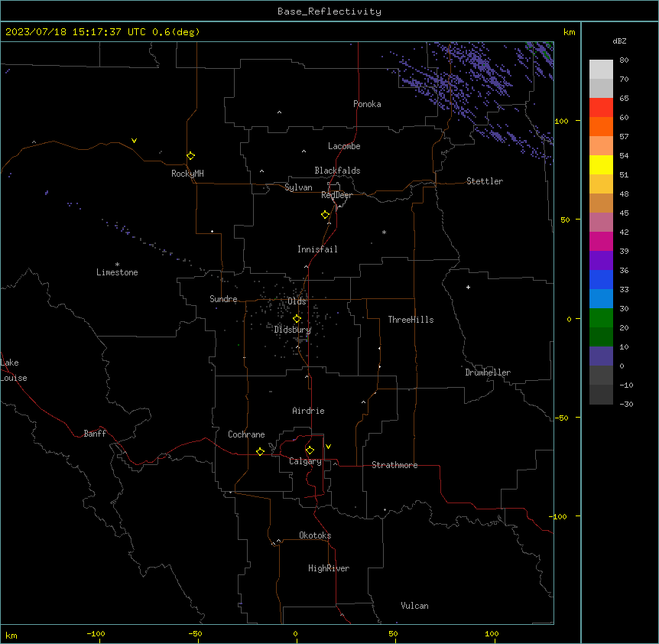This screenshot has height=644, width=659.
Task: Click the white plus marker north of Drumheller
Action: (468, 287)
